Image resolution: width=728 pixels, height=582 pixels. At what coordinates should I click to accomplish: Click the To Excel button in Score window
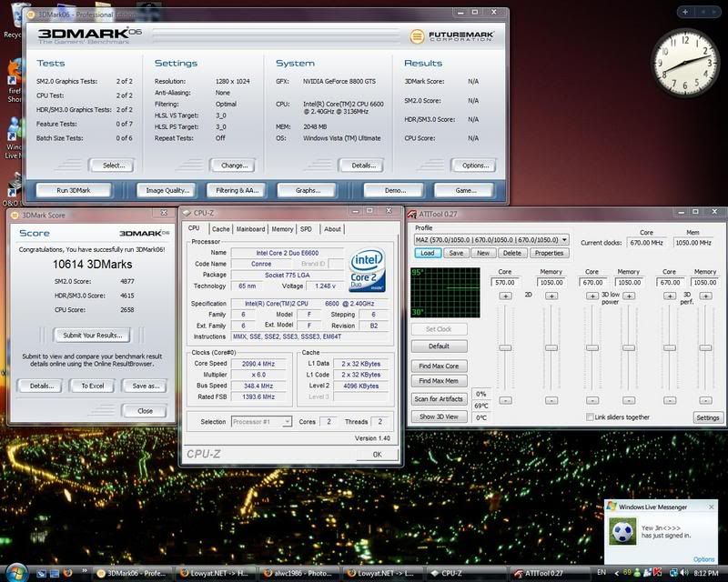pos(93,386)
